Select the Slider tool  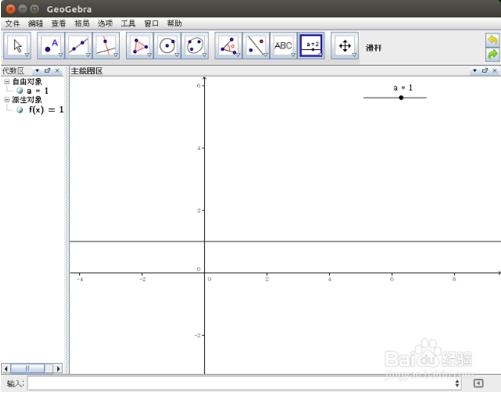pos(312,46)
